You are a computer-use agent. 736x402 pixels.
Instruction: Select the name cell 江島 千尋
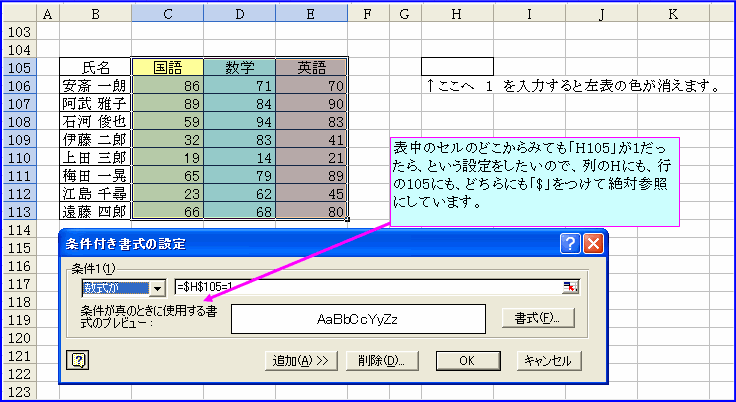[95, 193]
